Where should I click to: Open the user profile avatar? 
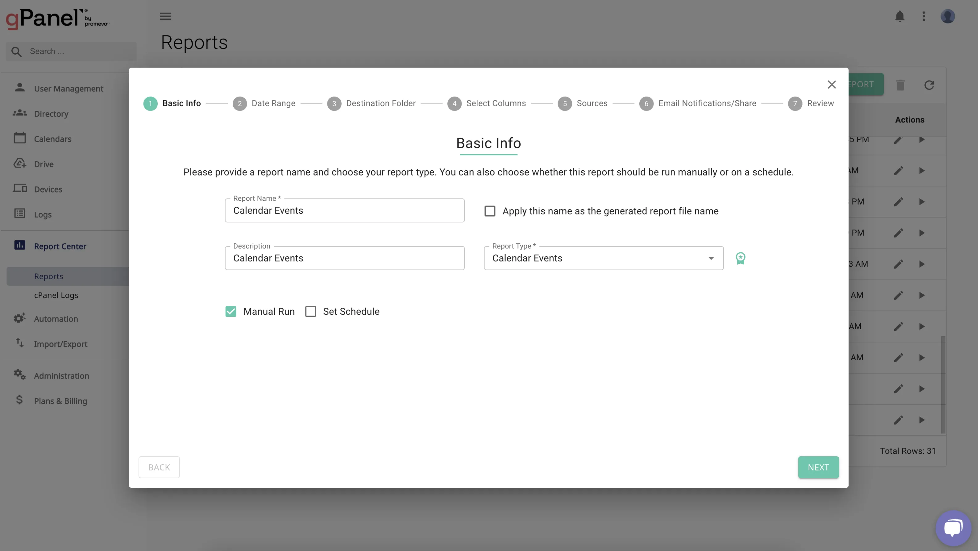coord(947,16)
